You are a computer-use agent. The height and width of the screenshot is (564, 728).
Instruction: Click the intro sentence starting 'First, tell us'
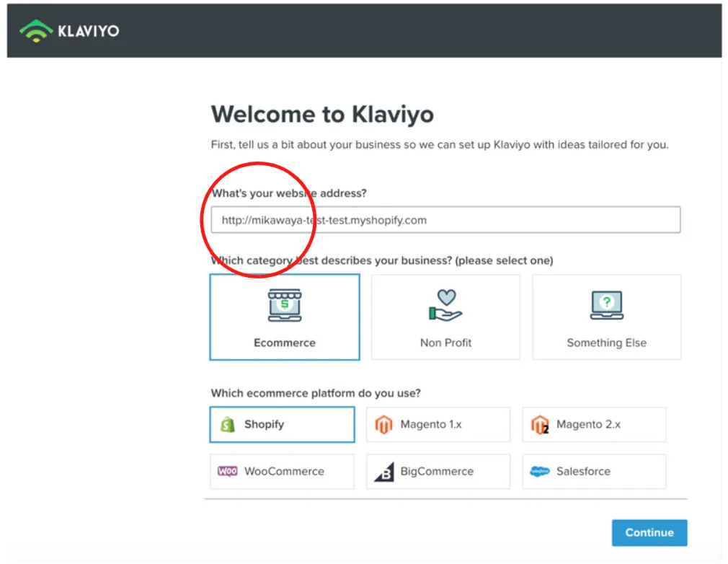(x=440, y=145)
